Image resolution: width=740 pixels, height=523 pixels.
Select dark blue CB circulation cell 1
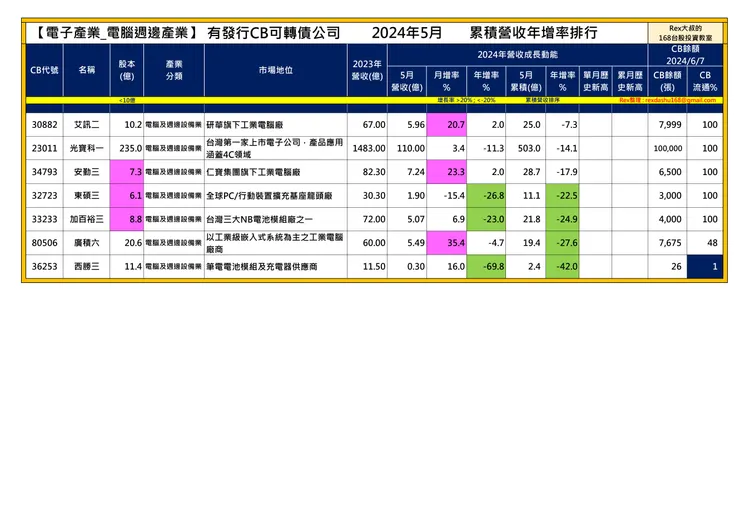705,266
